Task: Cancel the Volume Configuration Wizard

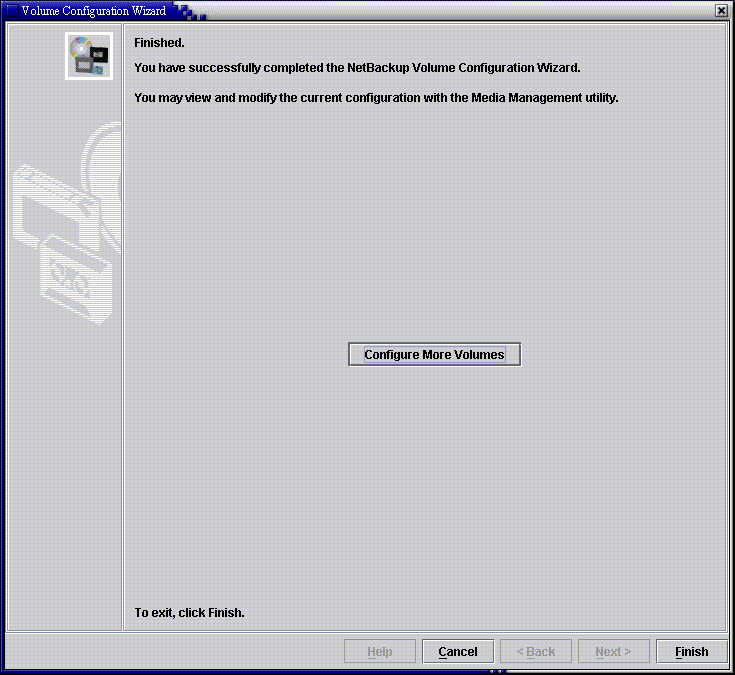Action: (x=458, y=652)
